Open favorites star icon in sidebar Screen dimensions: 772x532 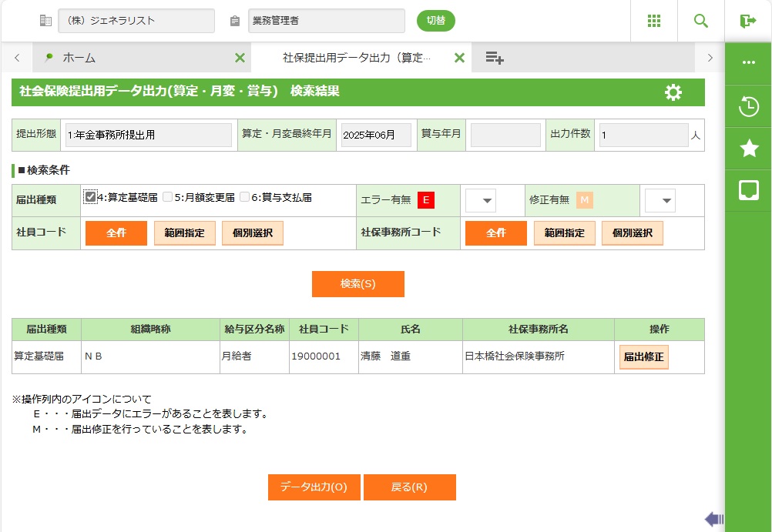coord(748,149)
